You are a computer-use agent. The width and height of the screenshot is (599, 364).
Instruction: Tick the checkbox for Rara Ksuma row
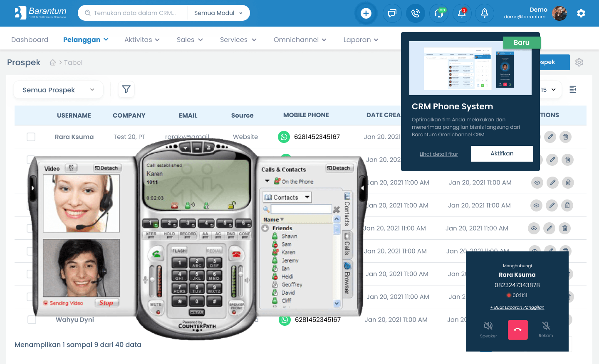31,137
